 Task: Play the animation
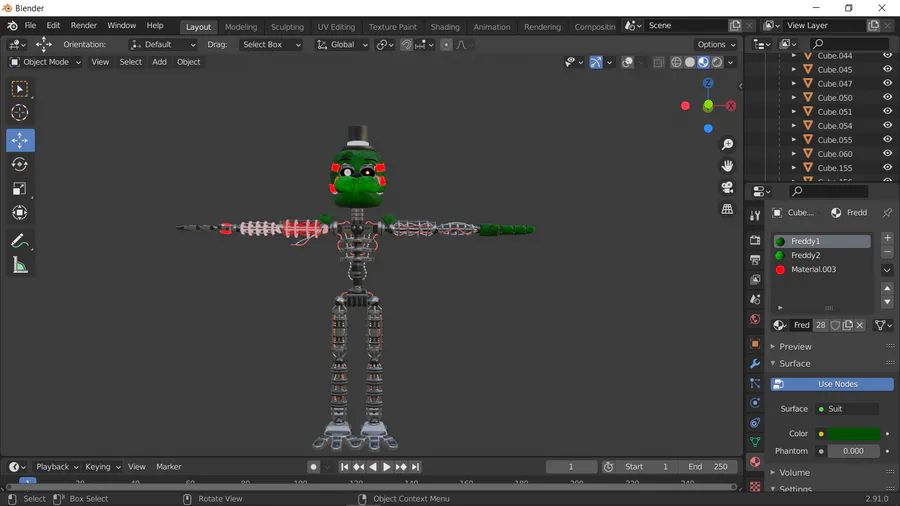click(x=387, y=467)
